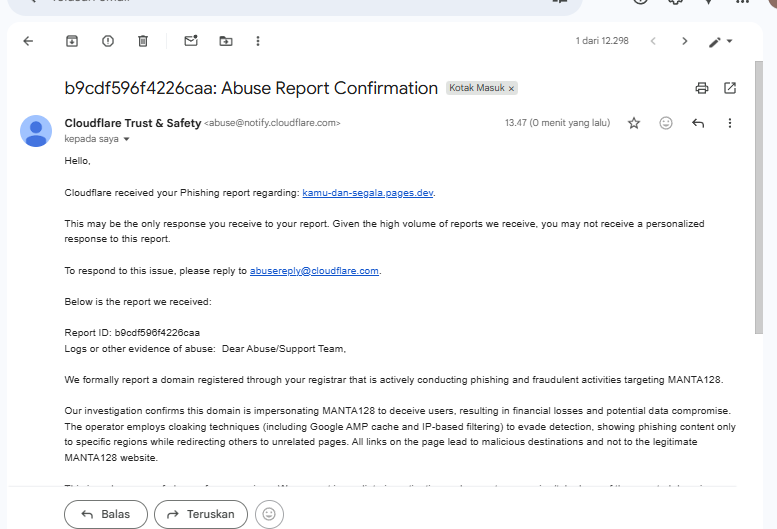777x529 pixels.
Task: Mark email as unread
Action: pyautogui.click(x=191, y=41)
